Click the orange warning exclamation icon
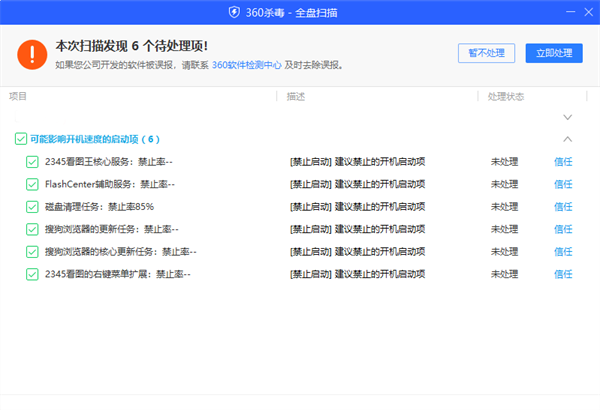 click(31, 54)
